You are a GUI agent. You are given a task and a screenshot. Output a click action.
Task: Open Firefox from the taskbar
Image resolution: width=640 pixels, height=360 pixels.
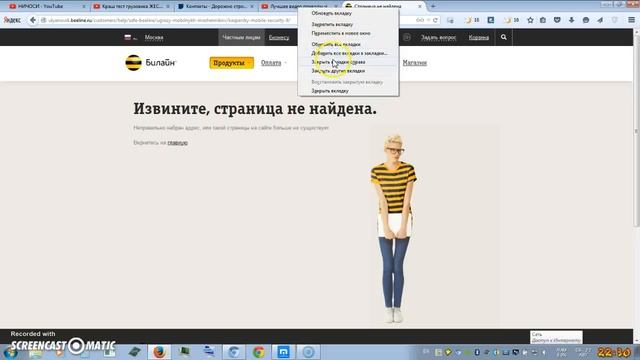159,352
